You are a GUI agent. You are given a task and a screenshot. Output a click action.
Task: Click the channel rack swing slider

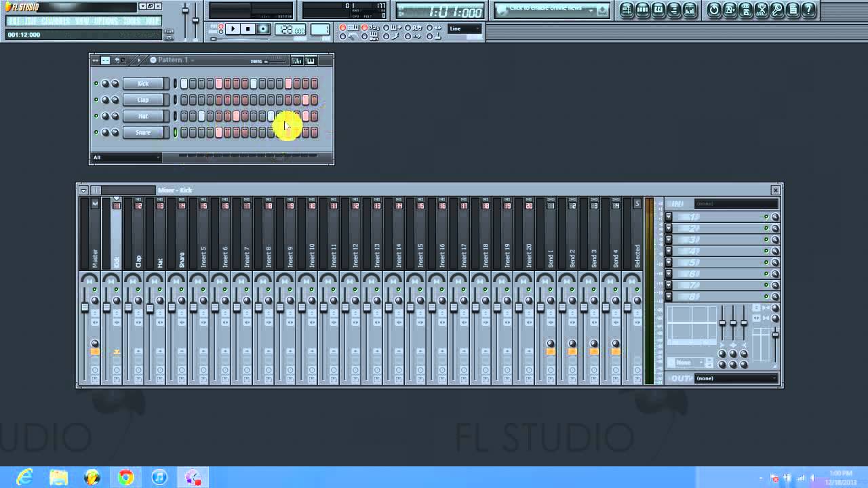coord(275,62)
